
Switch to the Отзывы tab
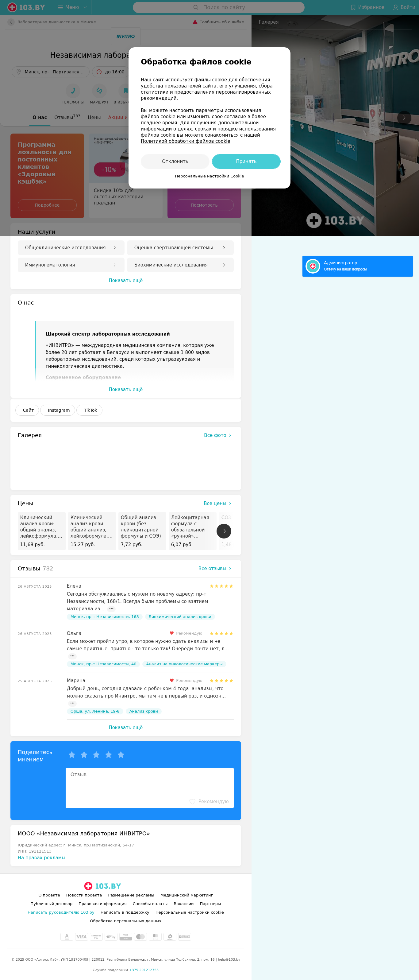point(67,117)
